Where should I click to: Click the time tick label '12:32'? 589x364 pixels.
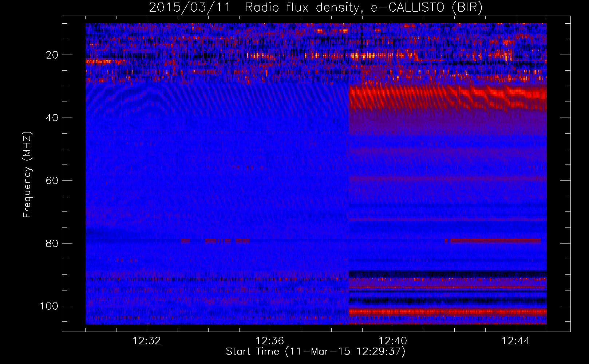[x=147, y=341]
